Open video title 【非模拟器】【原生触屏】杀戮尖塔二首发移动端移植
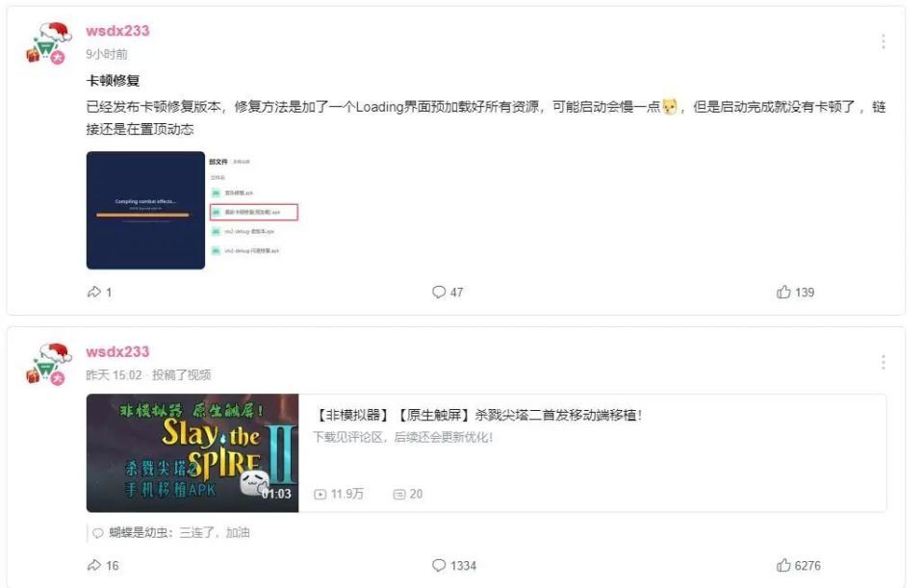The height and width of the screenshot is (588, 924). (477, 415)
